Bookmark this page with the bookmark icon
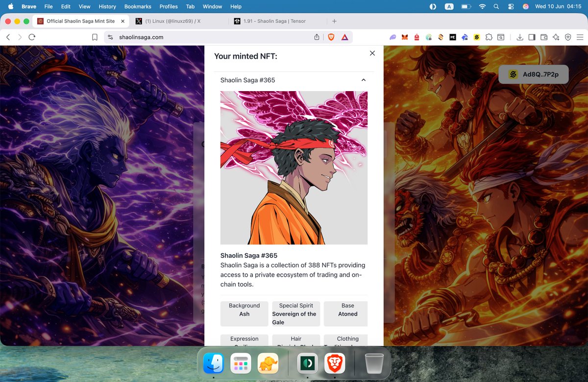This screenshot has width=588, height=382. click(x=95, y=37)
